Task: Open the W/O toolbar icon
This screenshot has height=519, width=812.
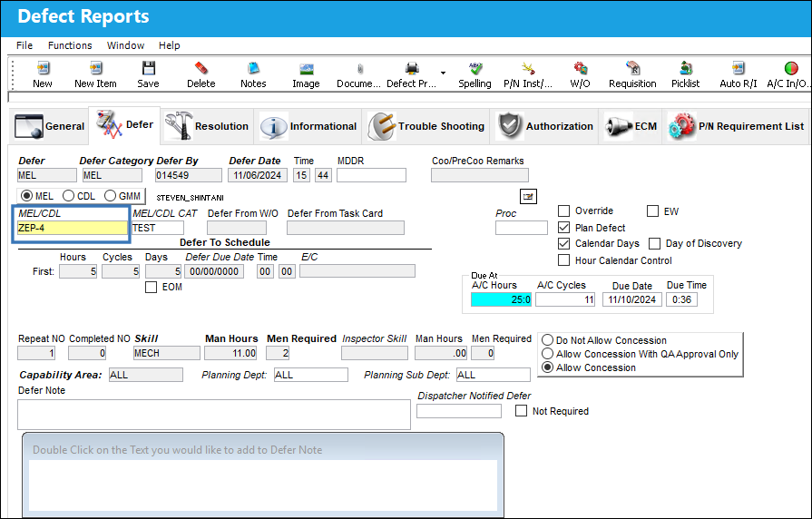Action: [580, 68]
